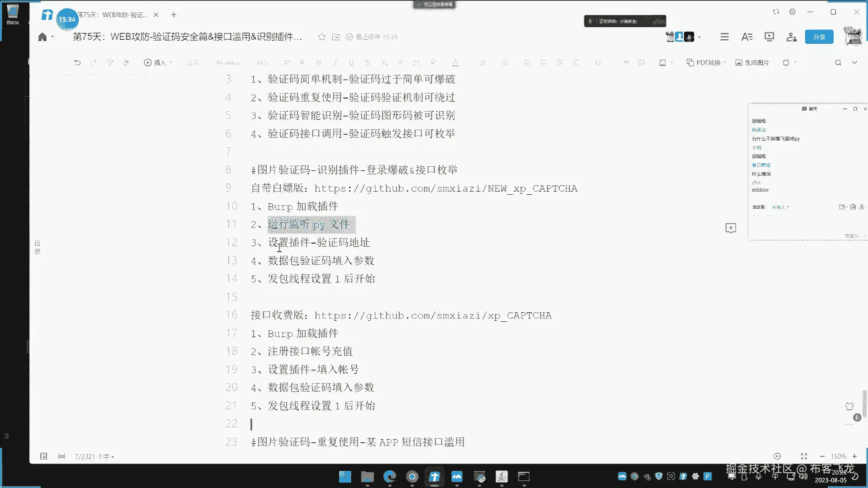The height and width of the screenshot is (488, 868).
Task: Open the presentation mode icon
Action: tap(769, 37)
